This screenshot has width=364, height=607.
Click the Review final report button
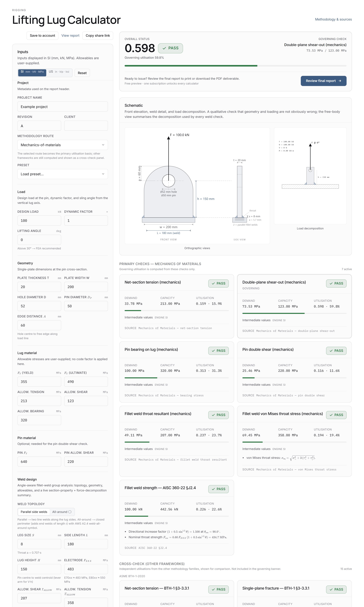(x=323, y=81)
